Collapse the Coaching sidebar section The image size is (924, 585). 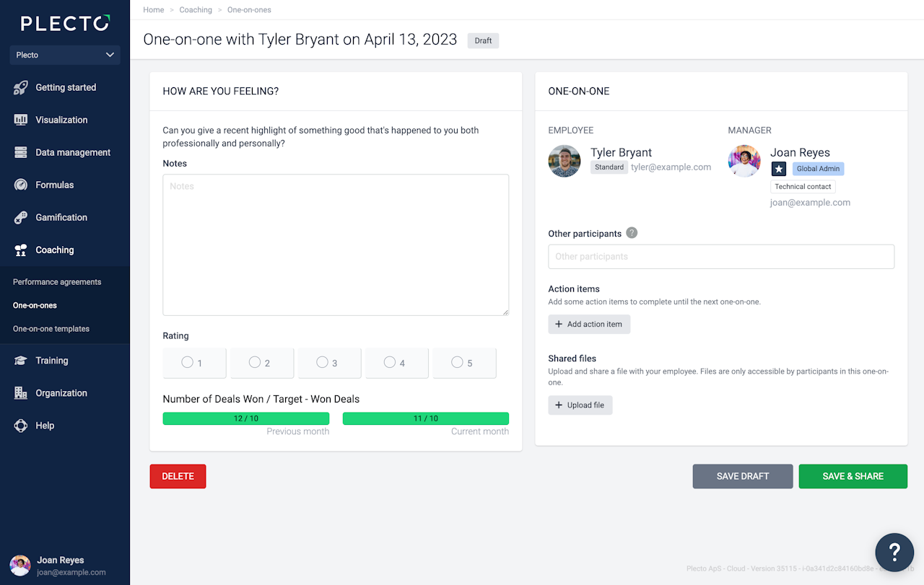coord(55,250)
